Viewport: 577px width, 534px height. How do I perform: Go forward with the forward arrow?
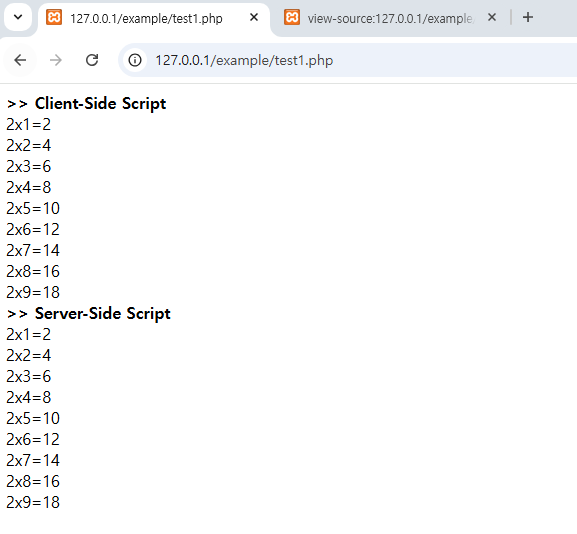(x=56, y=60)
